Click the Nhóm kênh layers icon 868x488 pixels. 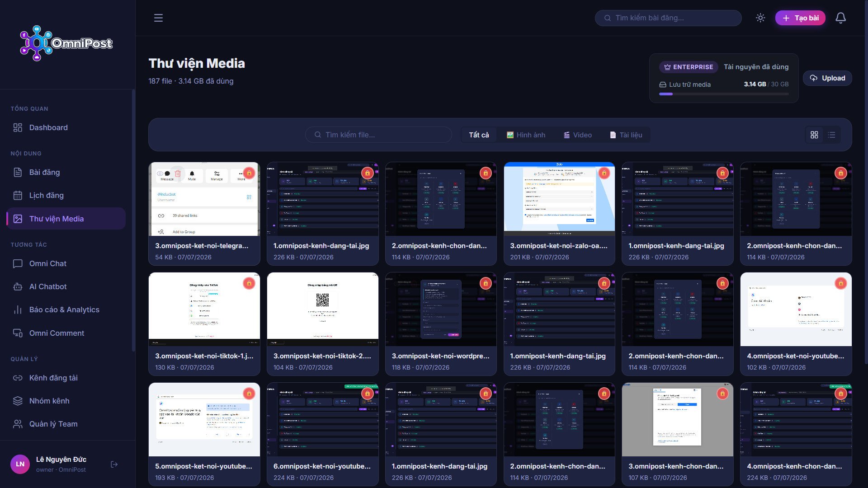point(18,401)
